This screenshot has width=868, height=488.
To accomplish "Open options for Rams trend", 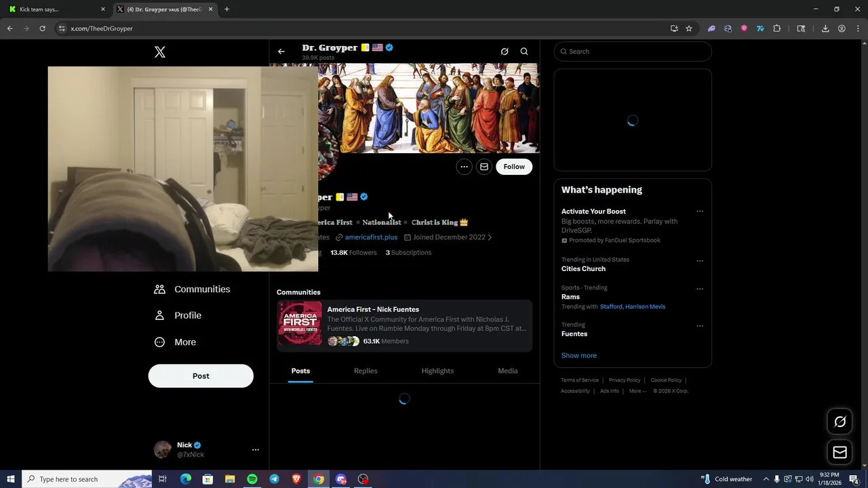I will (x=700, y=289).
